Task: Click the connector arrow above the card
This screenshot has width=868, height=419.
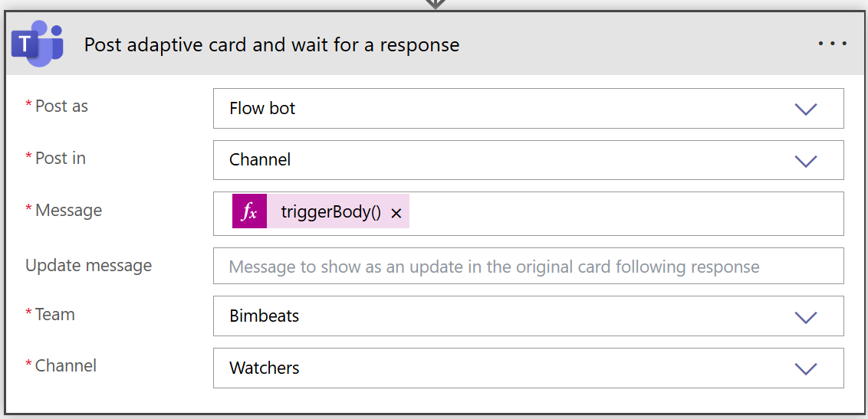Action: [436, 5]
